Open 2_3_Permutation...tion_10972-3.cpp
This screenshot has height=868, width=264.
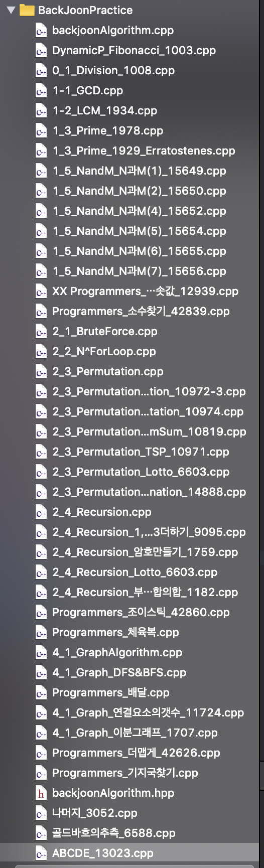pyautogui.click(x=149, y=392)
